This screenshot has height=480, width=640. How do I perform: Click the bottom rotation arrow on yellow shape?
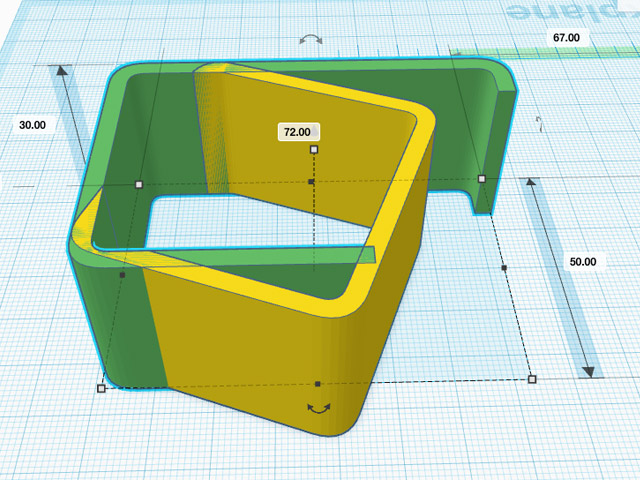[319, 409]
